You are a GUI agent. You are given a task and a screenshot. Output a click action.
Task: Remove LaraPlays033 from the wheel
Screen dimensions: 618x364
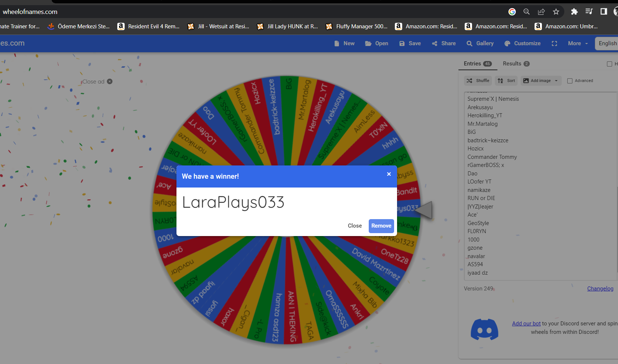pos(381,226)
